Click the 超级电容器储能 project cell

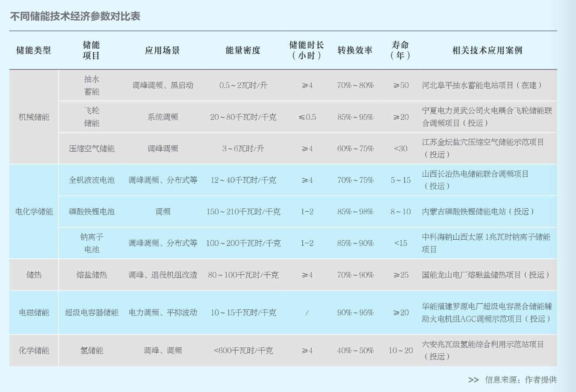[x=92, y=313]
